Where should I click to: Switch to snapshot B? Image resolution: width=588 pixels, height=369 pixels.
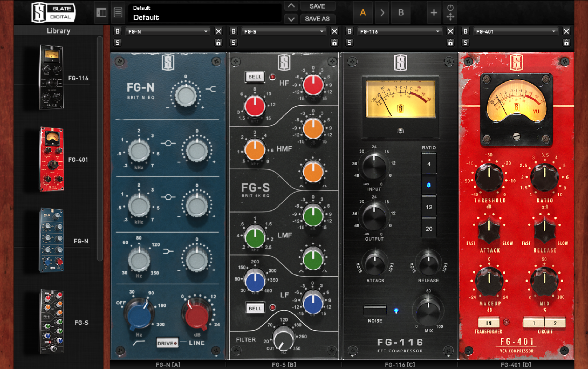point(401,12)
